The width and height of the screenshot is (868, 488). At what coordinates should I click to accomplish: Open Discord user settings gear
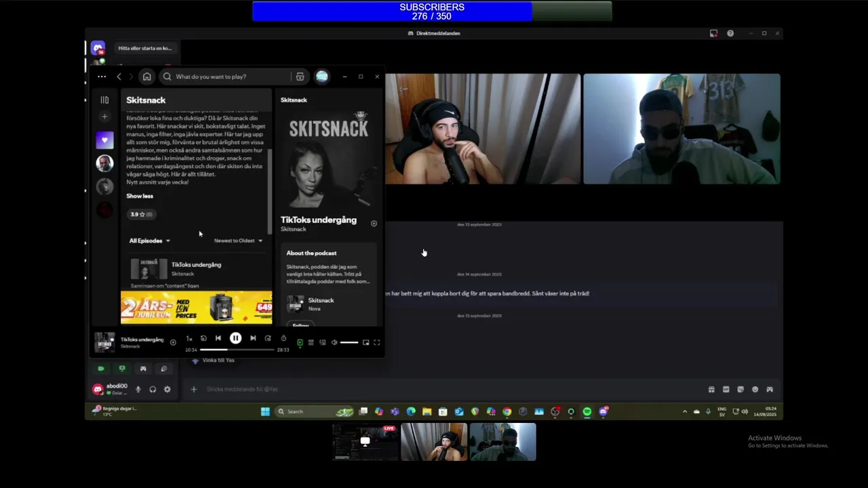coord(167,390)
